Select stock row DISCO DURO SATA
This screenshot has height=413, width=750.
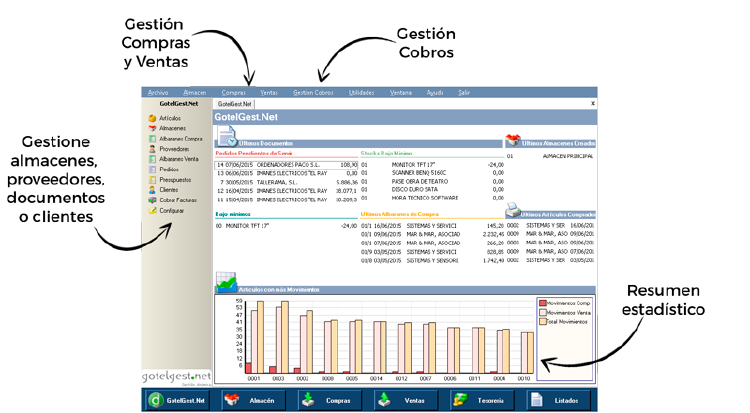point(432,190)
